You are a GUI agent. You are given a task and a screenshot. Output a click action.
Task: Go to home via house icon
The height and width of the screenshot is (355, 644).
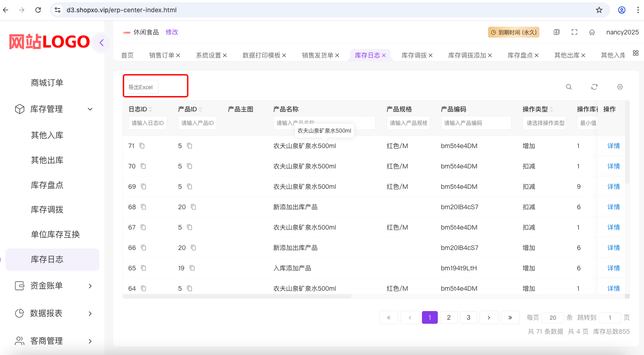592,32
